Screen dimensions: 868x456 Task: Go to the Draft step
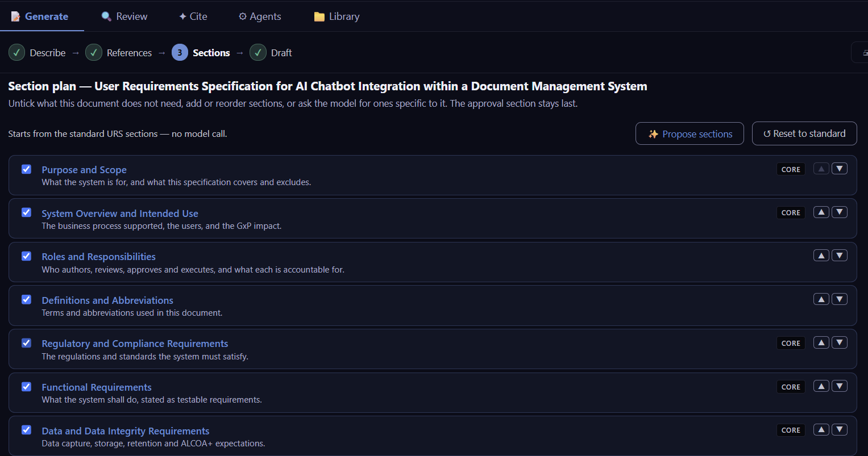281,53
